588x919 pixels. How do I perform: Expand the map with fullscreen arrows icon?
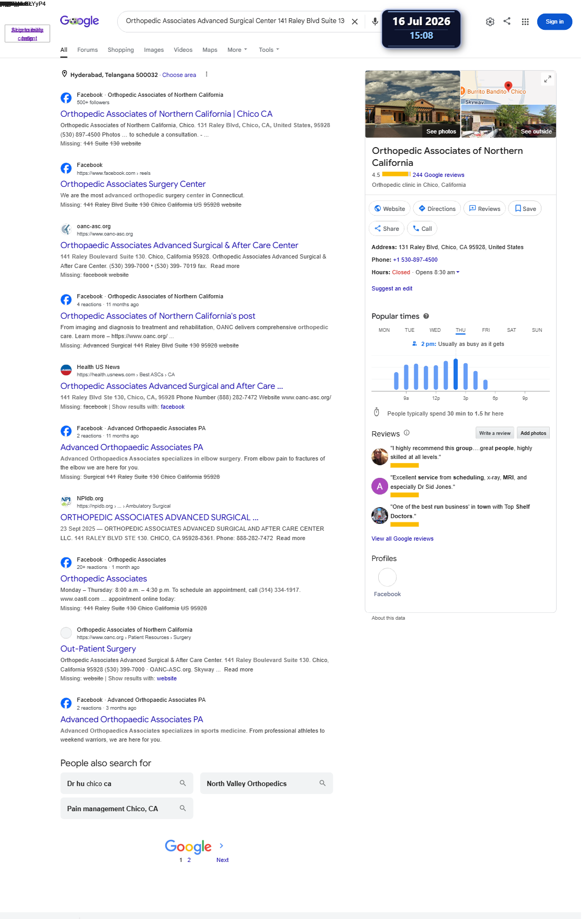pos(547,79)
